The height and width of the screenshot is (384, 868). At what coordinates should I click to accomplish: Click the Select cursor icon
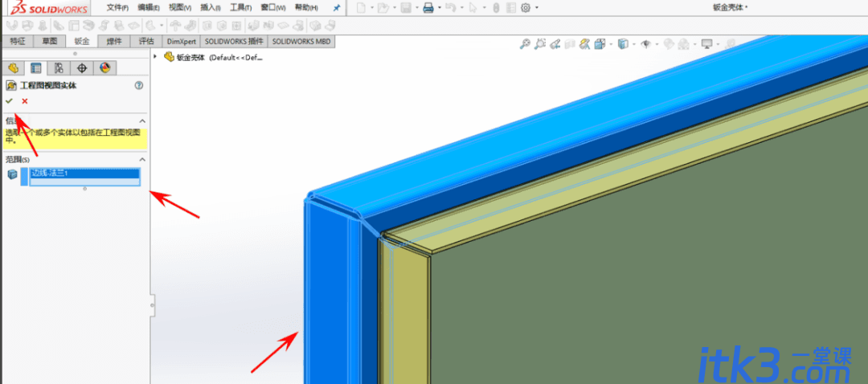[473, 8]
